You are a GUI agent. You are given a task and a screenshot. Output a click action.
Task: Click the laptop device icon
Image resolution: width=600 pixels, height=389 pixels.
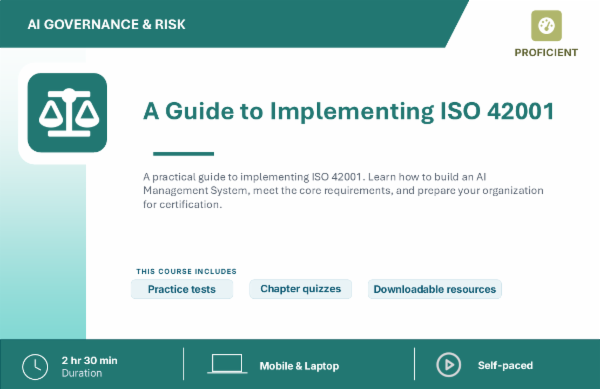tap(227, 364)
